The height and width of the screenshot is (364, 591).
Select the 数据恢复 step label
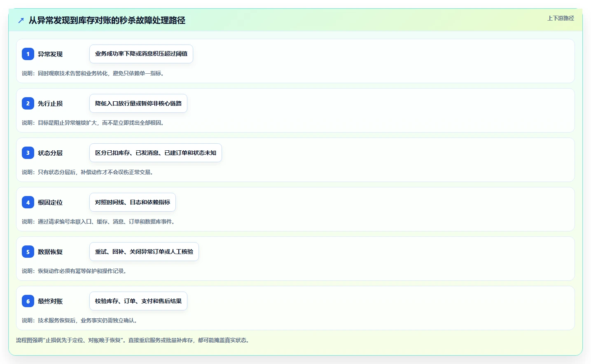50,252
